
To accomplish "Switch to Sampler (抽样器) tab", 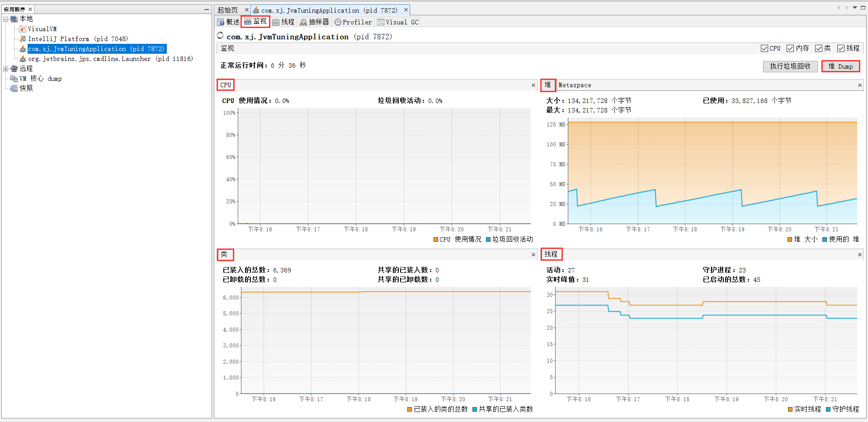I will point(315,22).
